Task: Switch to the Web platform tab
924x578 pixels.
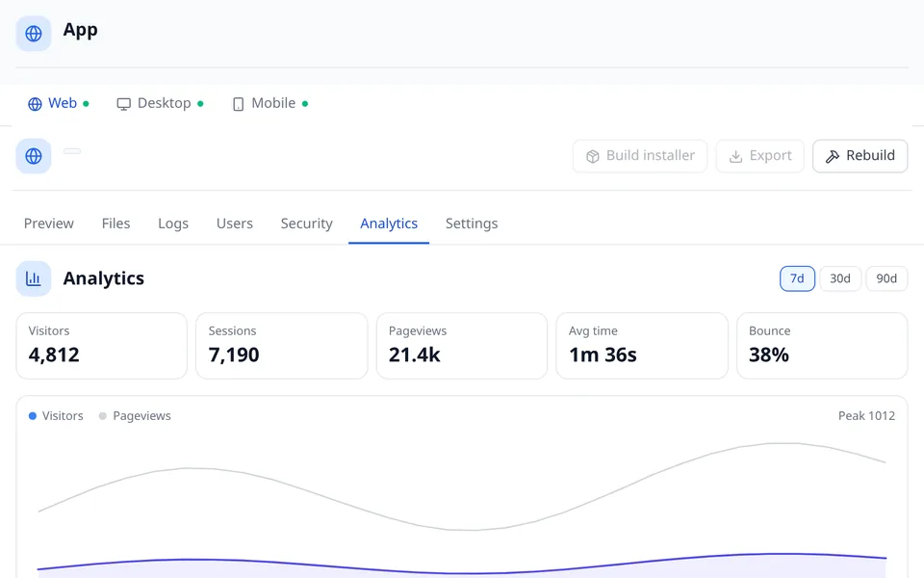Action: (59, 103)
